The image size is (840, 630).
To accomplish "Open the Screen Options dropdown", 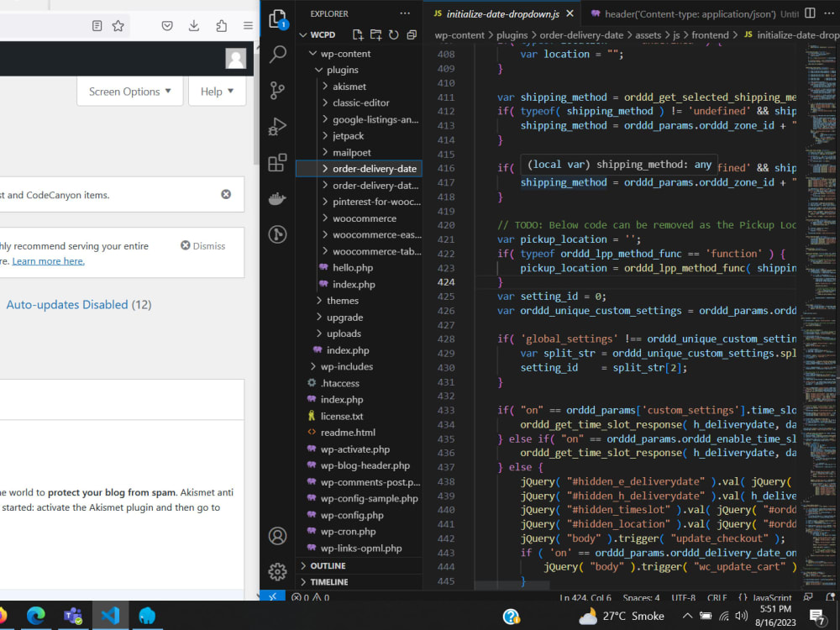I will (x=129, y=92).
